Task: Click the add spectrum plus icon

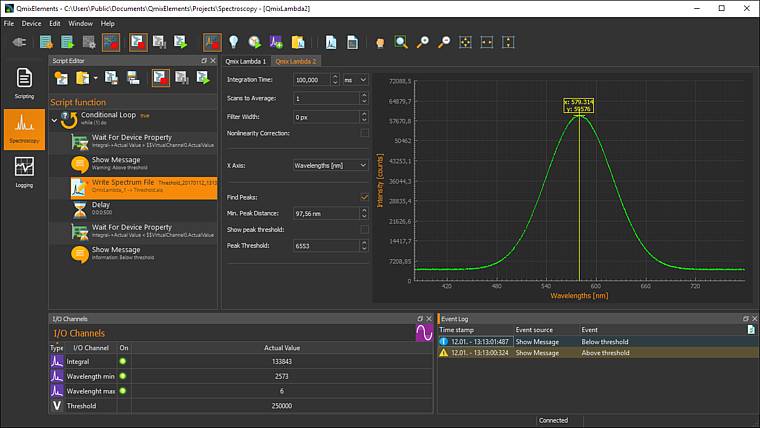Action: 276,42
